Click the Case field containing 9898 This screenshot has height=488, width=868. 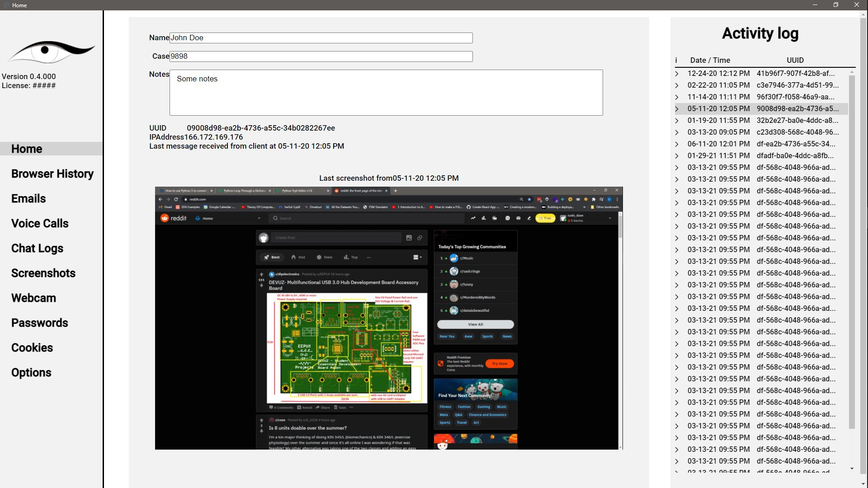point(321,56)
